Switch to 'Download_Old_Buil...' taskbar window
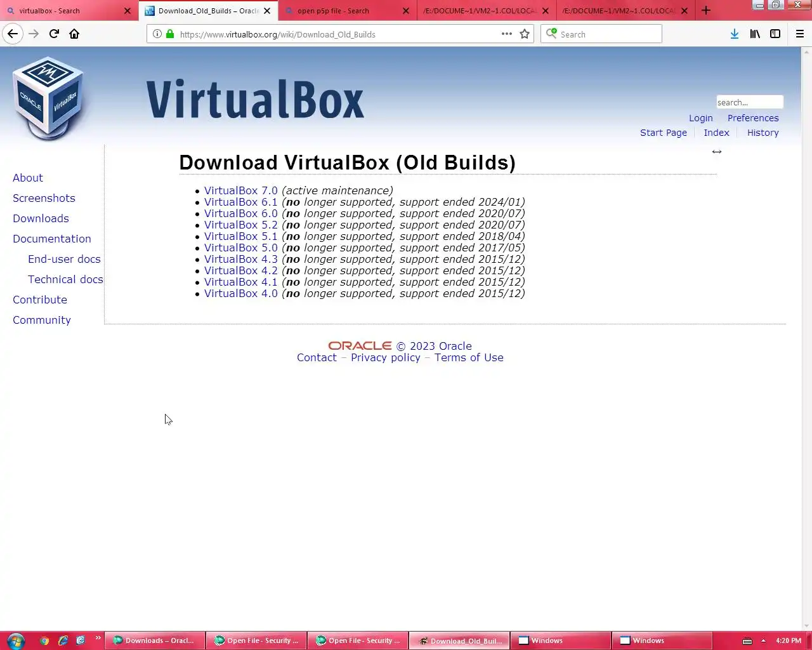 459,640
